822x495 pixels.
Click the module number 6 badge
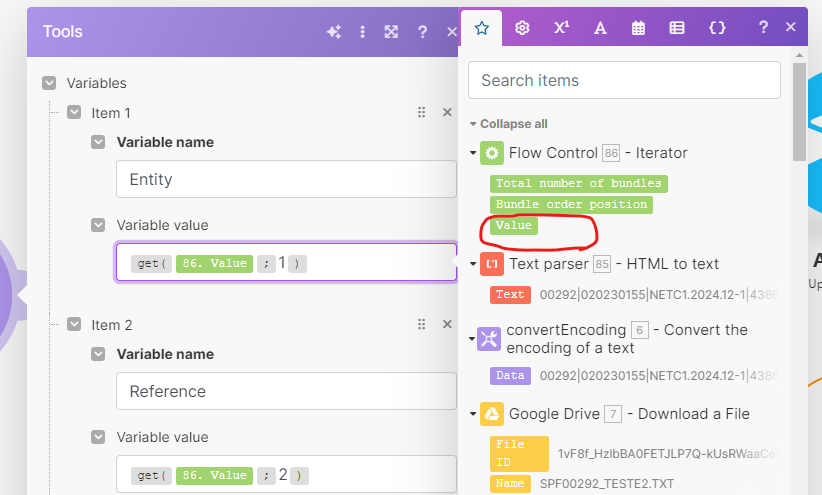pos(640,330)
